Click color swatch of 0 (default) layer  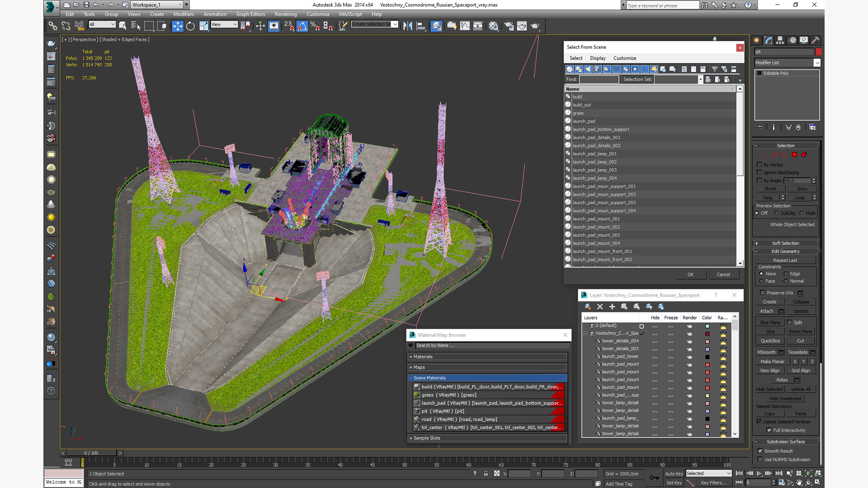point(707,326)
